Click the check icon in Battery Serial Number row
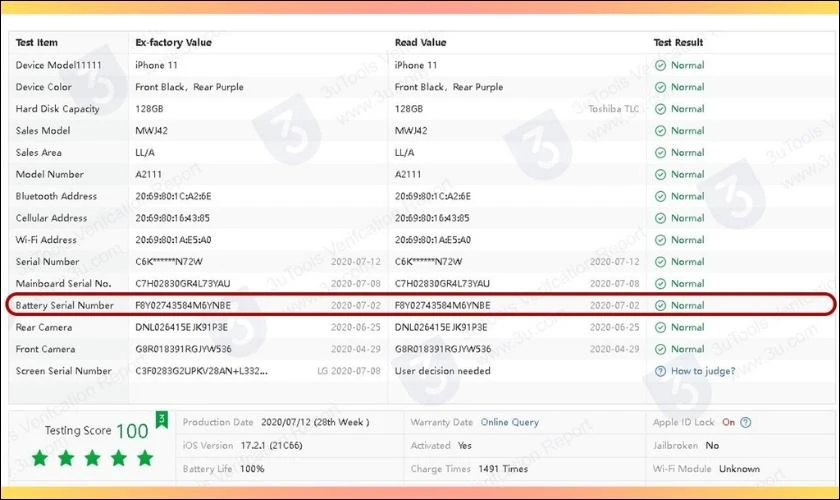The image size is (840, 500). pyautogui.click(x=660, y=305)
